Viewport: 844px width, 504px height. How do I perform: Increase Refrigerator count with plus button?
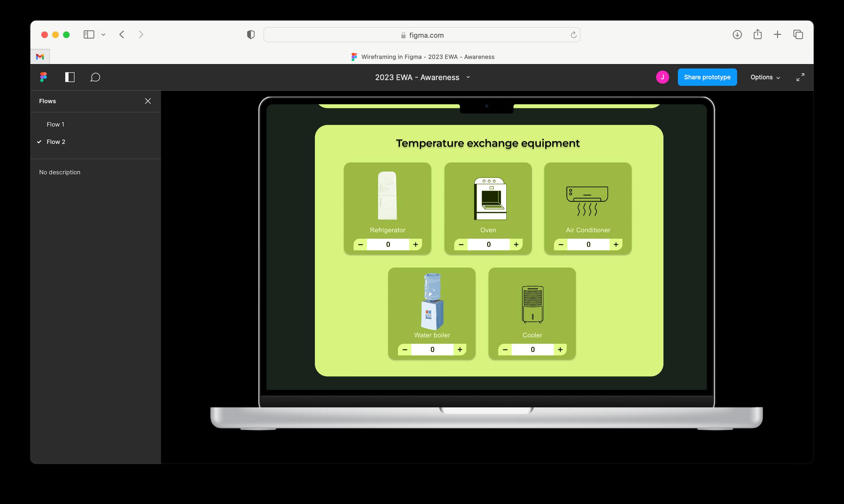point(415,244)
